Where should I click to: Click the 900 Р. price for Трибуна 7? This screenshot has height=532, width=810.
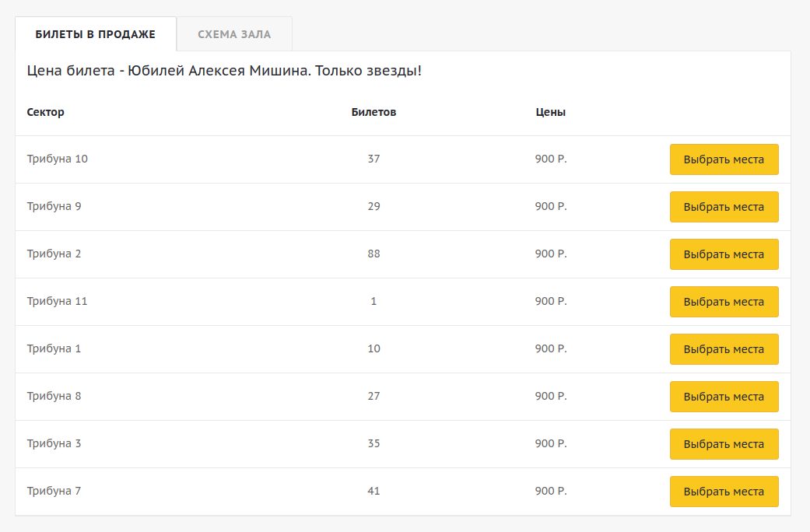[551, 491]
